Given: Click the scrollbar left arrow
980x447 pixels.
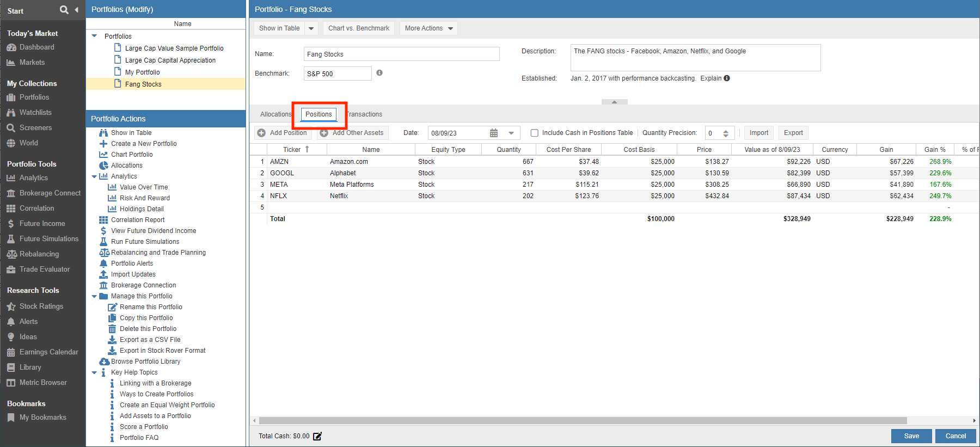Looking at the screenshot, I should [254, 420].
